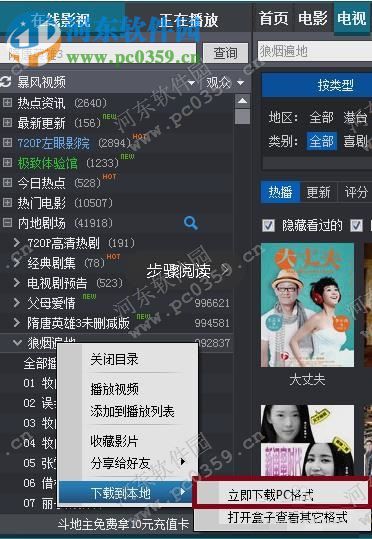Viewport: 372px width, 539px height.
Task: Open the 大丈夫 poster thumbnail
Action: tap(307, 305)
